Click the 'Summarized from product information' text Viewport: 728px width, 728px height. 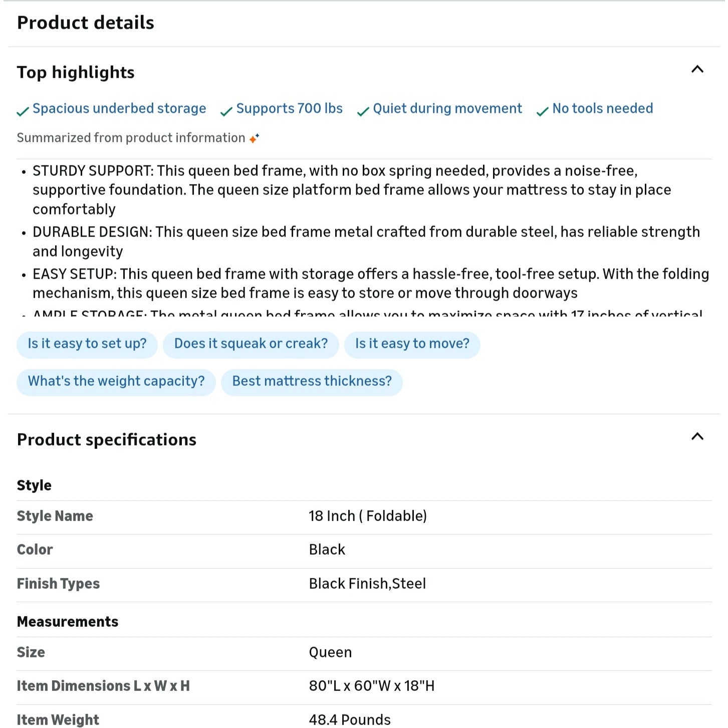click(x=131, y=138)
